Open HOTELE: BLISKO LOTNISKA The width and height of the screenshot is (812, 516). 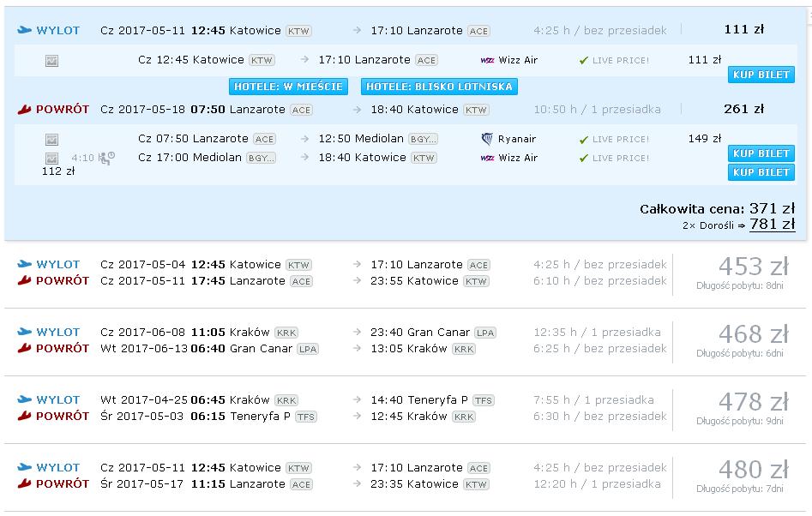tap(439, 87)
